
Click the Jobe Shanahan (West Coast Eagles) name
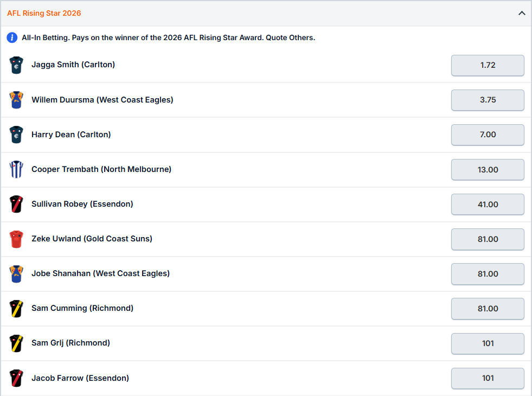coord(100,273)
